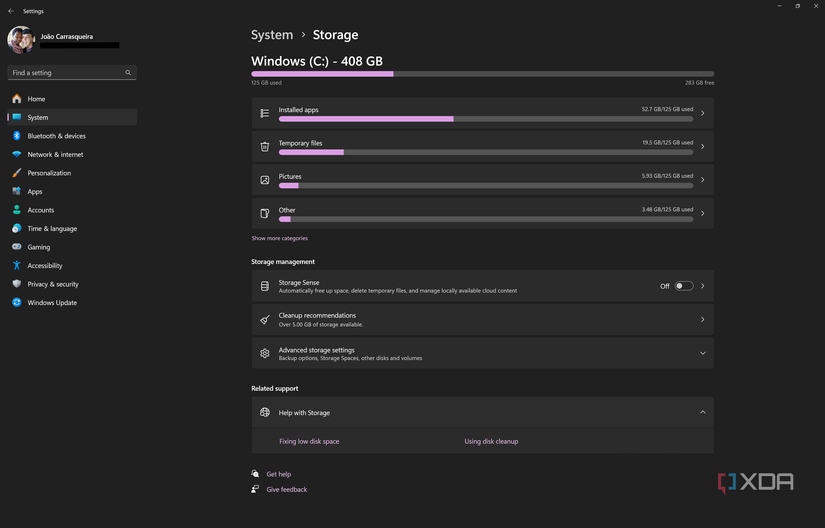Open the Home icon in the sidebar

pos(17,99)
